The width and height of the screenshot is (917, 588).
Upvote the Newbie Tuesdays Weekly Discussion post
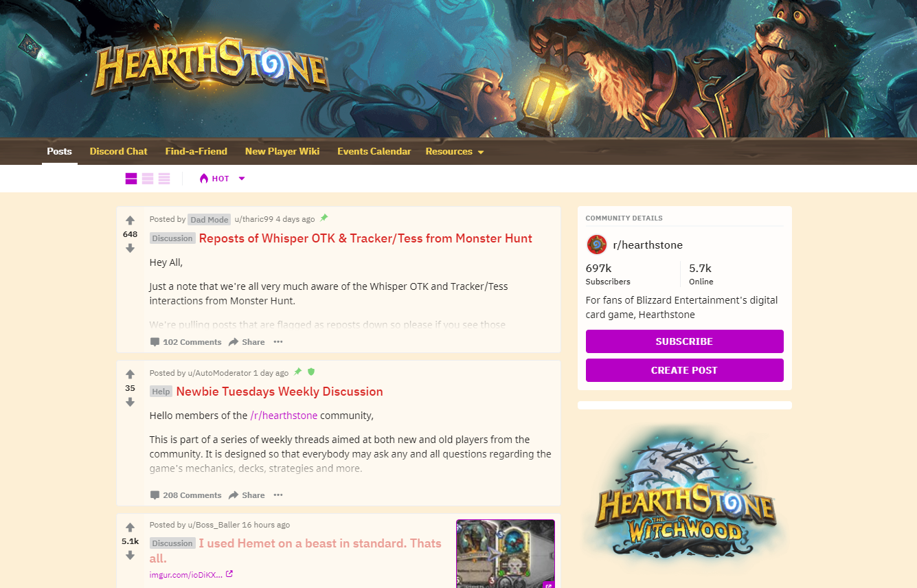tap(130, 374)
